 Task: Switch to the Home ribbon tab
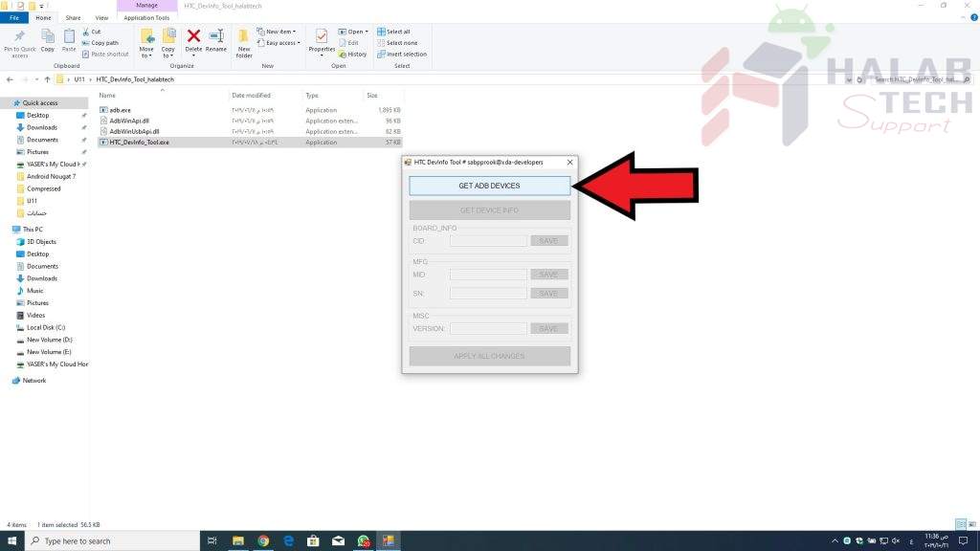pos(43,18)
